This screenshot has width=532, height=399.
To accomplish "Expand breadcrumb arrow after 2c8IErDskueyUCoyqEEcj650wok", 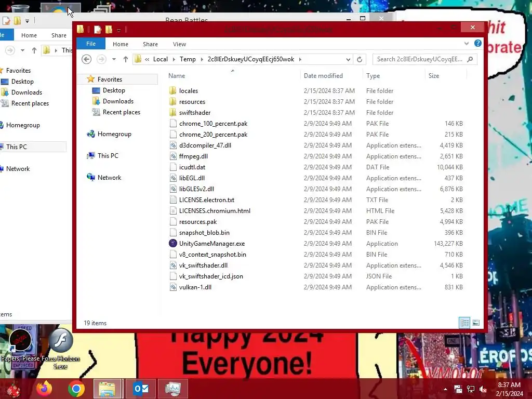I will click(300, 59).
